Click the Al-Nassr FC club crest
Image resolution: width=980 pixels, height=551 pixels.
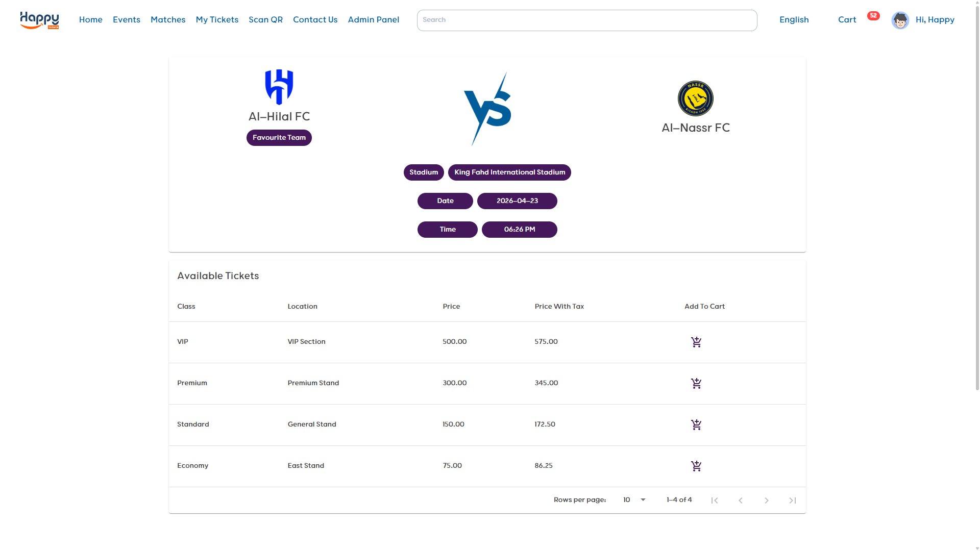[696, 98]
